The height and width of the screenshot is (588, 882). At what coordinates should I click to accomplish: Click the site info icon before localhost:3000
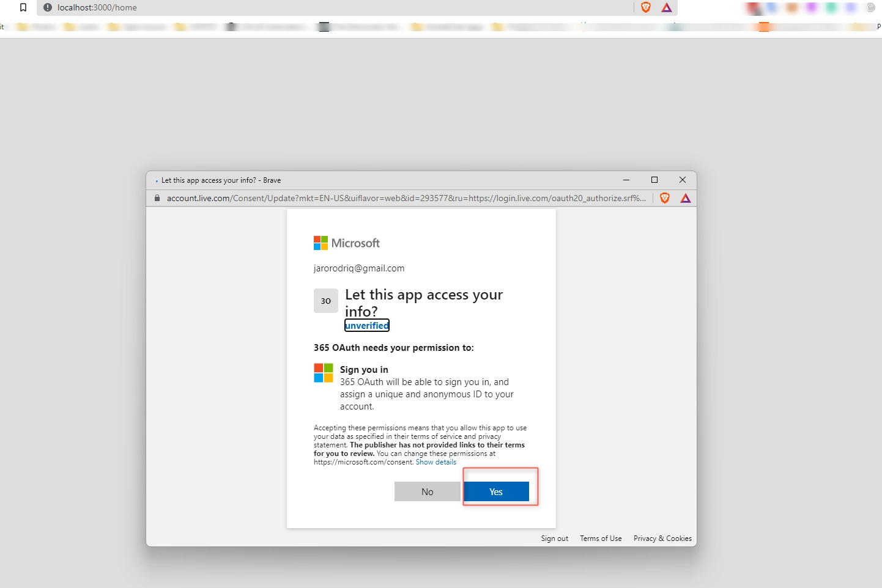(48, 7)
